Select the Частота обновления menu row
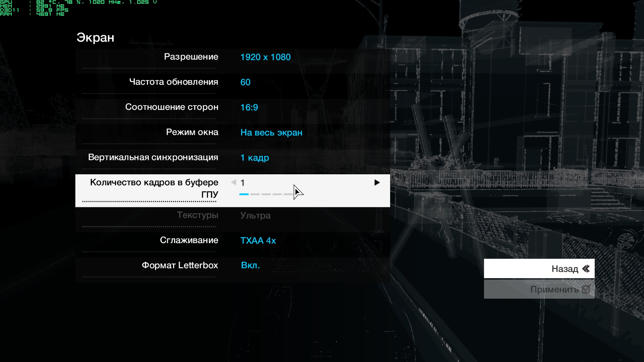Image resolution: width=644 pixels, height=362 pixels. click(x=173, y=82)
